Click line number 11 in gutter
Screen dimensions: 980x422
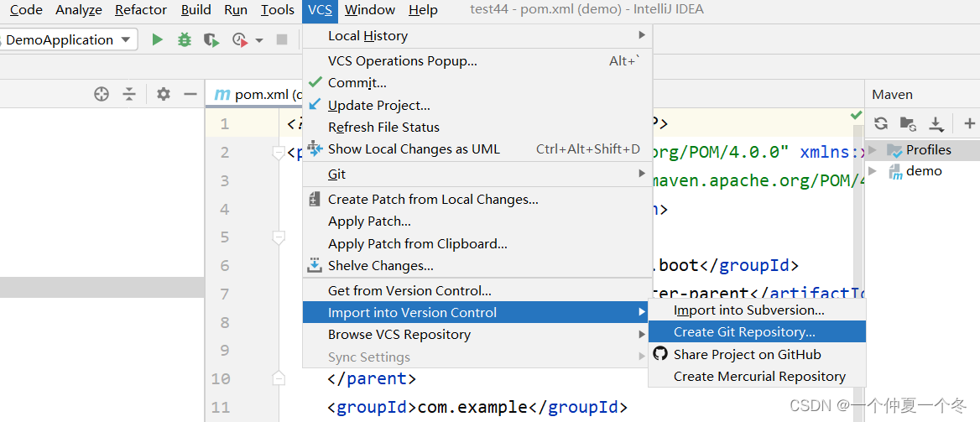220,408
